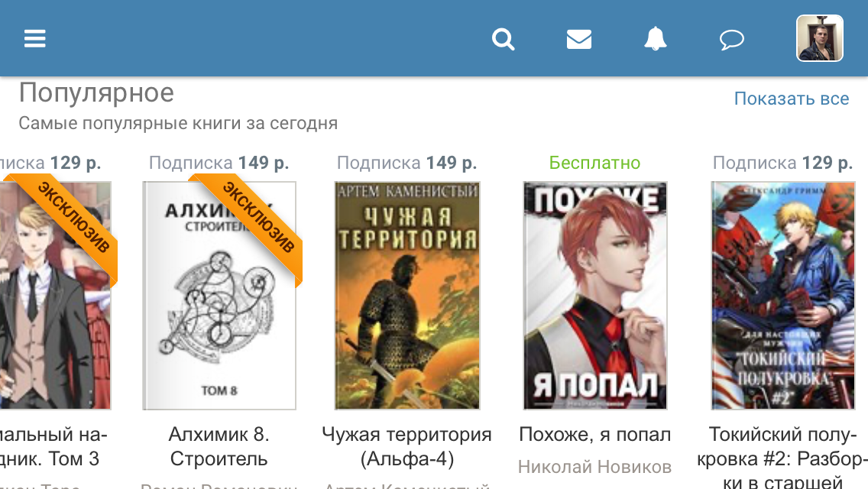Show all popular books link

pos(792,99)
